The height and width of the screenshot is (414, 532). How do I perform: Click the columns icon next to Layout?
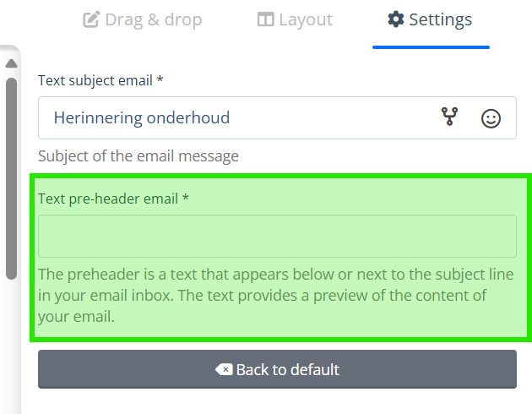pyautogui.click(x=265, y=19)
